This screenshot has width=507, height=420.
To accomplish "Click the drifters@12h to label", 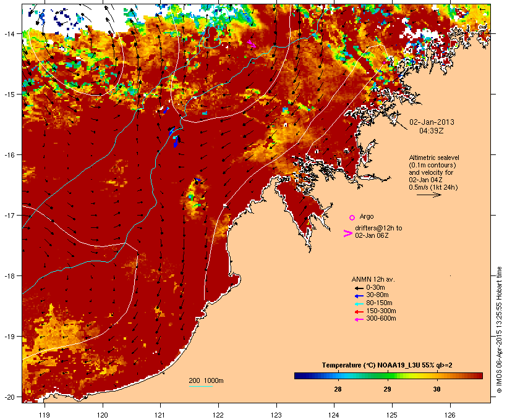I will (378, 228).
